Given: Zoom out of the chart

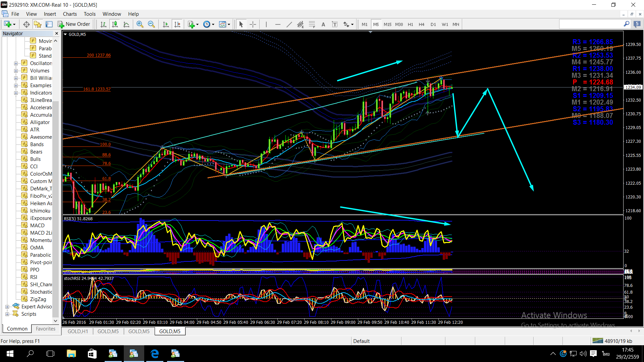Looking at the screenshot, I should pyautogui.click(x=151, y=24).
